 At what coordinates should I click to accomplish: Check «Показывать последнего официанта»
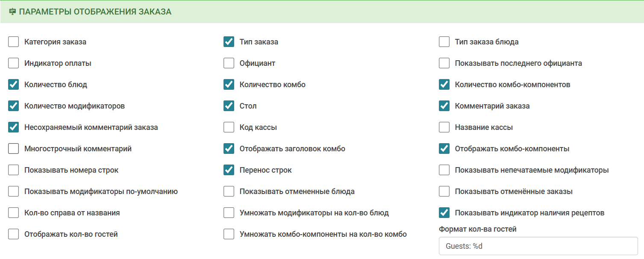point(444,63)
